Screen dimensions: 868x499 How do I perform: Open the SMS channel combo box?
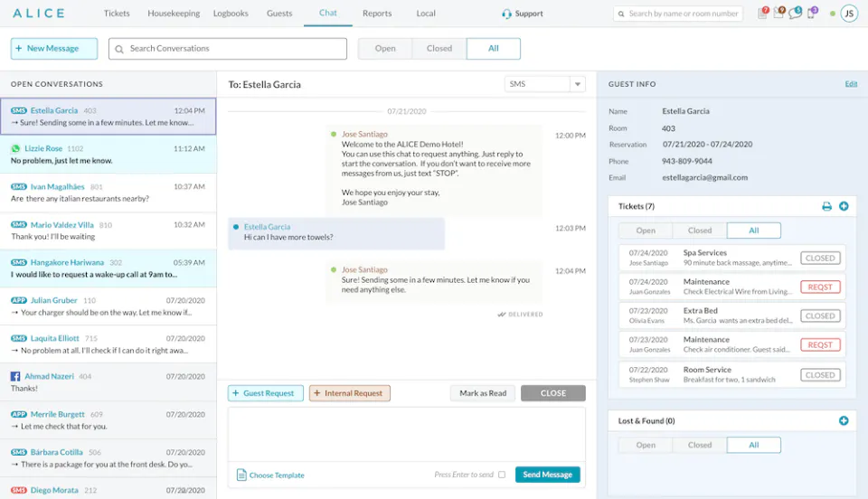[x=544, y=84]
